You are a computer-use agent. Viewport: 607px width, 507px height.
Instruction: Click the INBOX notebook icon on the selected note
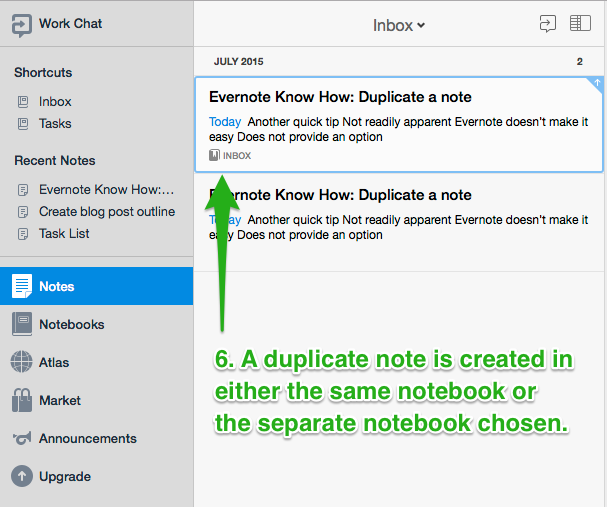point(214,155)
